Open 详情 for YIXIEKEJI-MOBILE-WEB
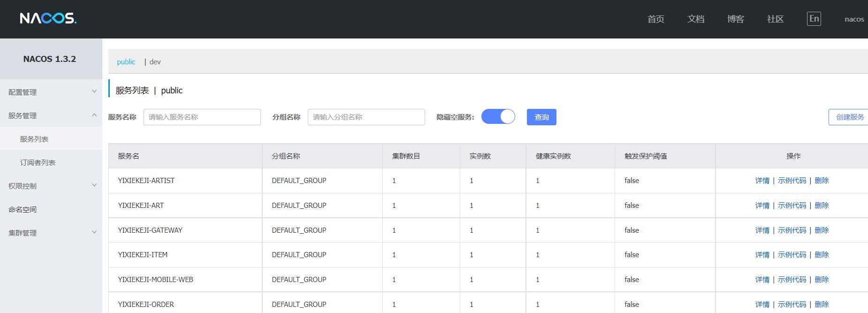The height and width of the screenshot is (313, 868). click(x=762, y=279)
